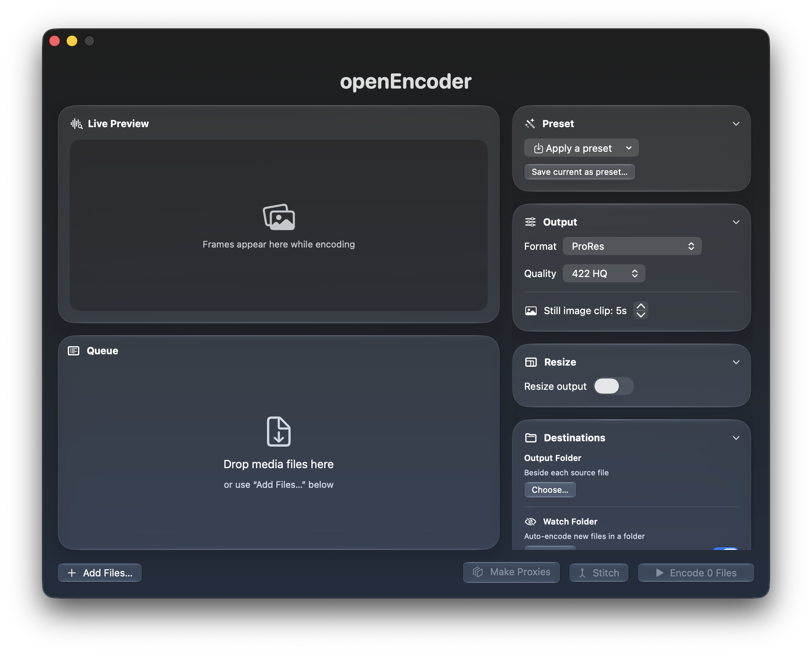Open the Quality 422 HQ dropdown
812x654 pixels.
tap(604, 274)
